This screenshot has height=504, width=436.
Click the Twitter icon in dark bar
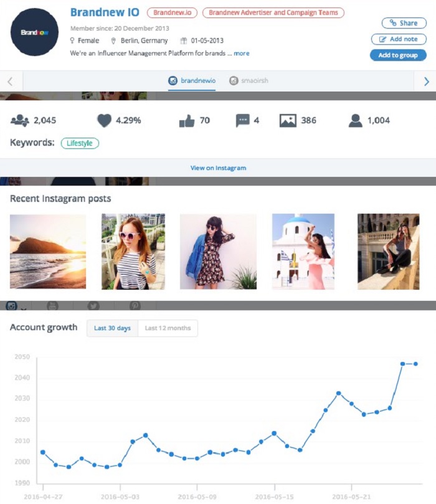click(x=93, y=306)
